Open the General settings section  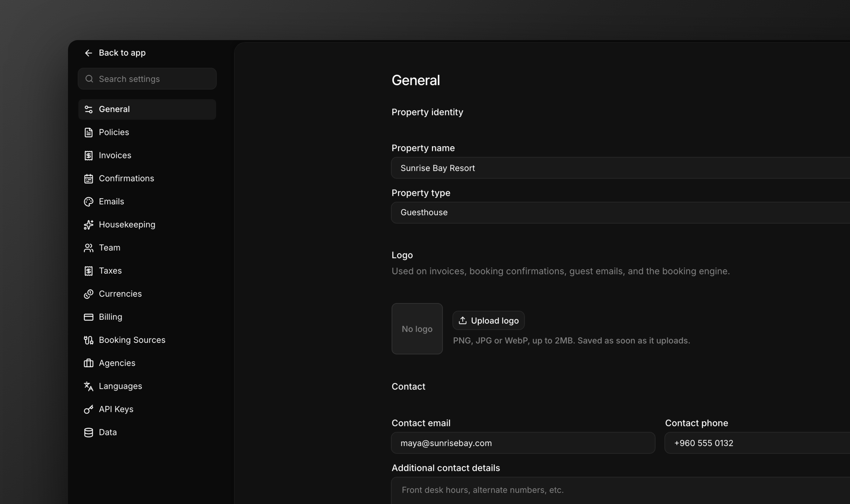click(x=147, y=109)
